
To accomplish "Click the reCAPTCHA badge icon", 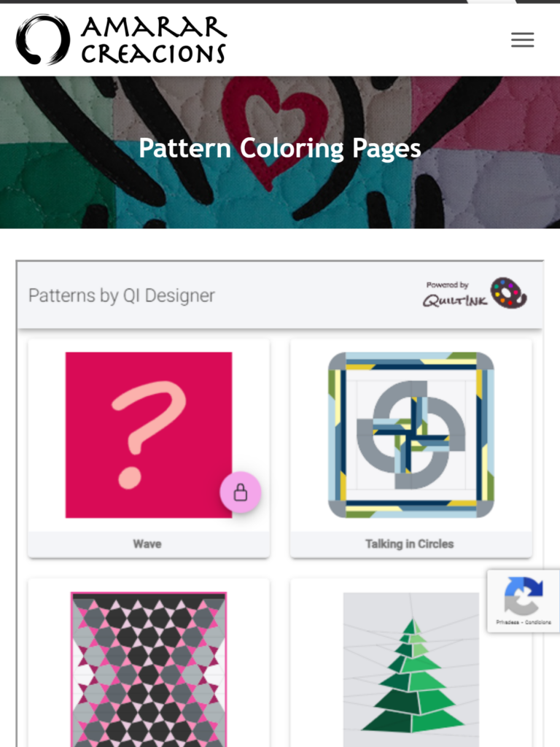I will point(523,595).
